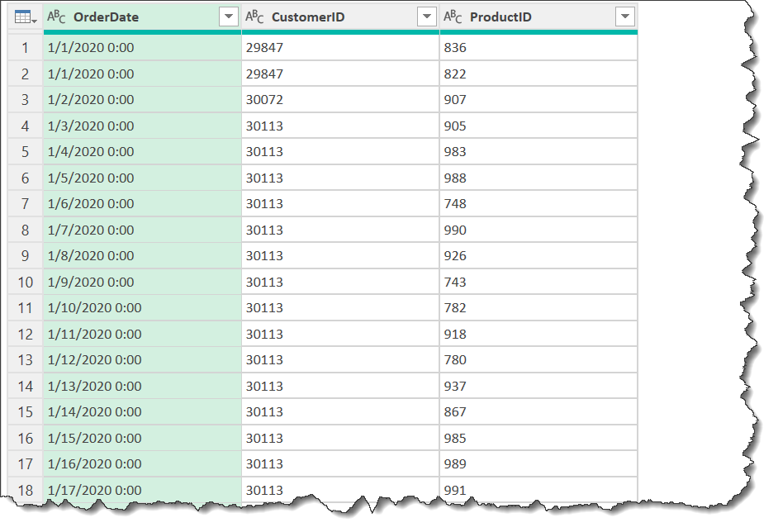Click OrderDate cell 1/15/2020 0:00
The width and height of the screenshot is (778, 532).
(142, 438)
